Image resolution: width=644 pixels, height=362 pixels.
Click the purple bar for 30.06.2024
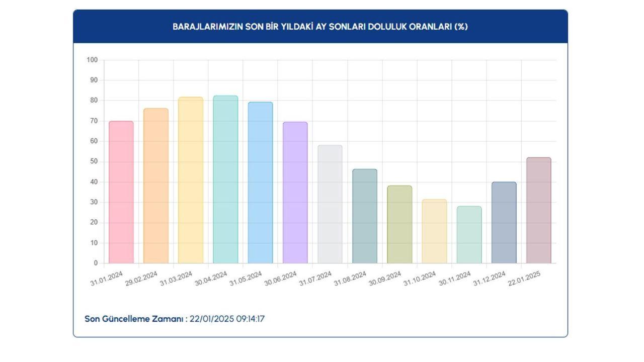pos(295,193)
